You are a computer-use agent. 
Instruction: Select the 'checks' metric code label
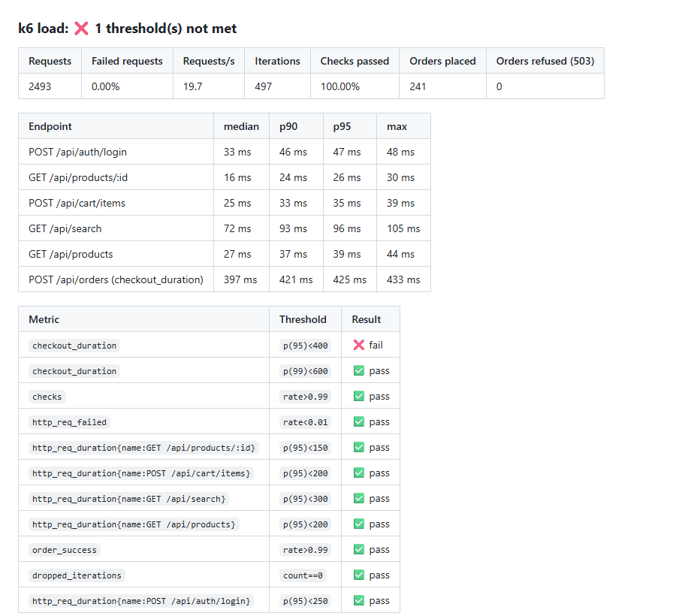click(47, 397)
